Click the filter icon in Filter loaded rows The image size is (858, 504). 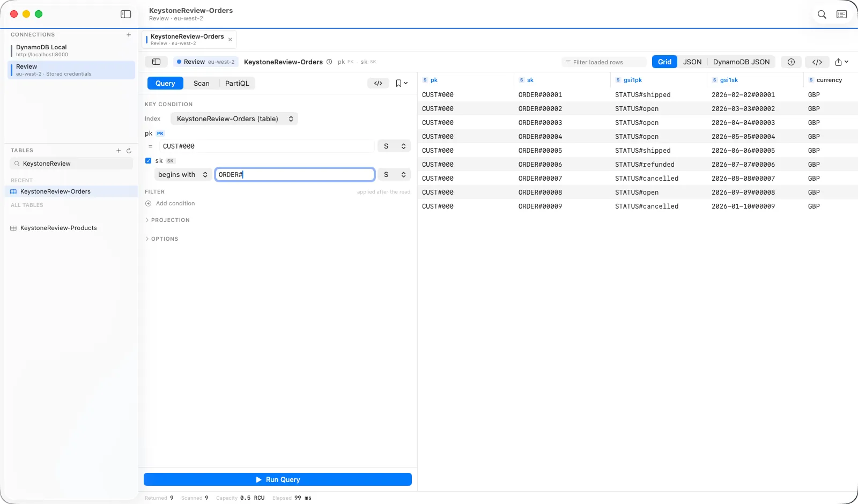(568, 62)
